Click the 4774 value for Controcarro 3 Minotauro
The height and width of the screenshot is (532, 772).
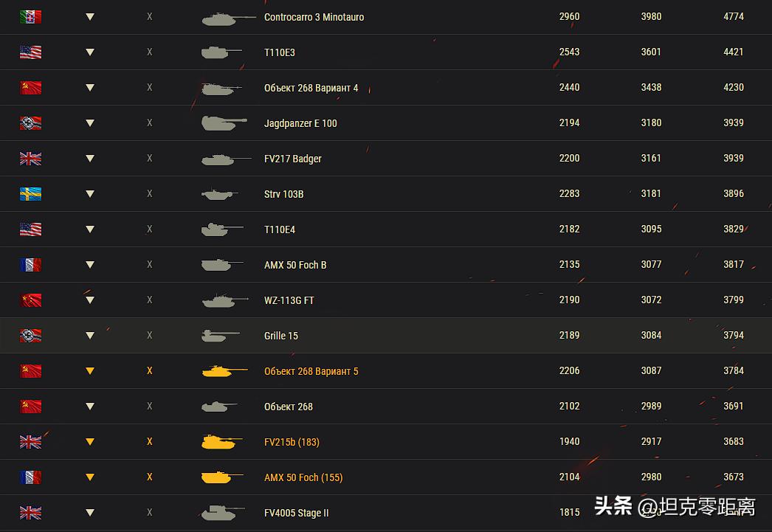pos(733,17)
